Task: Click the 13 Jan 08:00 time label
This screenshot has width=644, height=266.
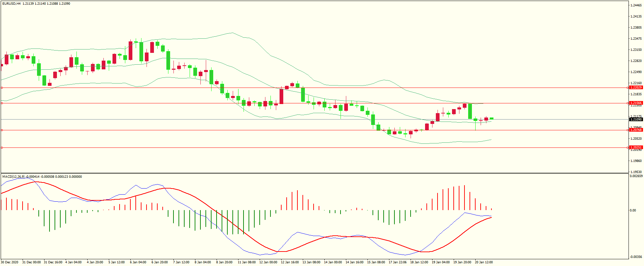Action: pyautogui.click(x=312, y=262)
